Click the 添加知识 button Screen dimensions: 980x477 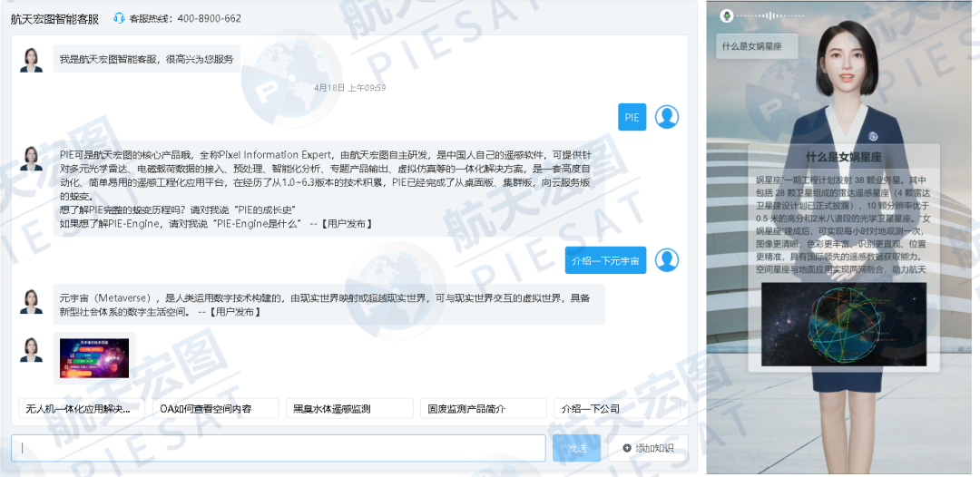648,448
